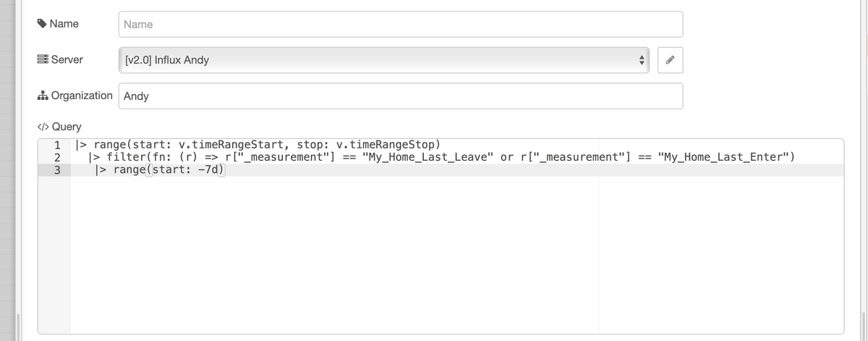Click the server stack icon beside Server
Viewport: 868px width, 341px height.
point(43,59)
